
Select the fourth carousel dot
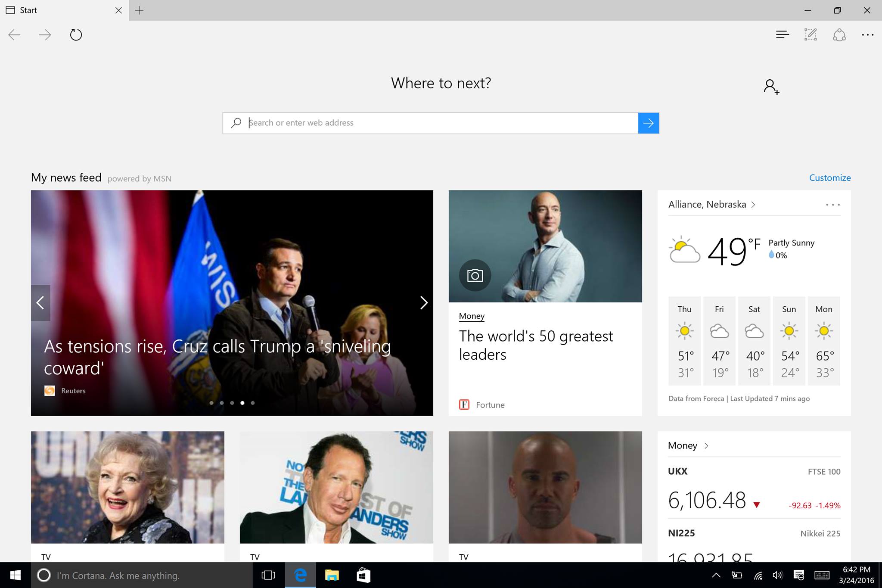[242, 403]
